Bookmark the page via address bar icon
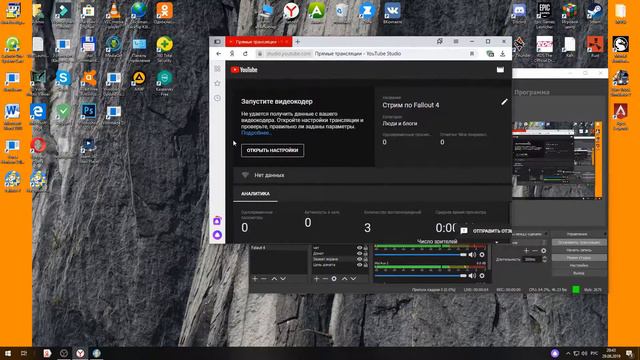 point(472,53)
